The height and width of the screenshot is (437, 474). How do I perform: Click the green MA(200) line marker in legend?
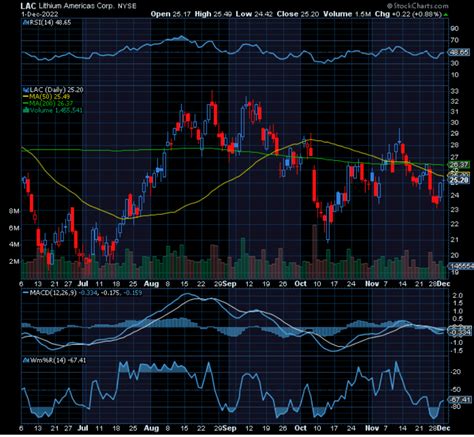coord(26,103)
